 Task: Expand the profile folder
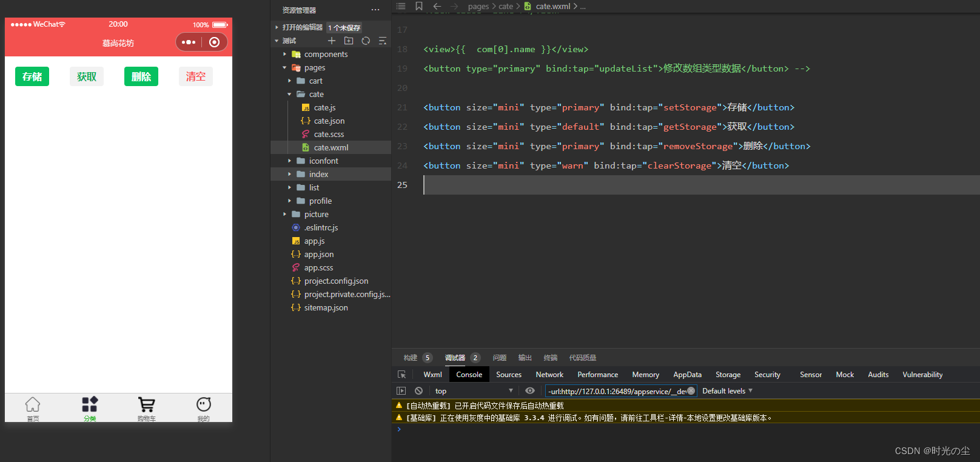click(x=289, y=201)
